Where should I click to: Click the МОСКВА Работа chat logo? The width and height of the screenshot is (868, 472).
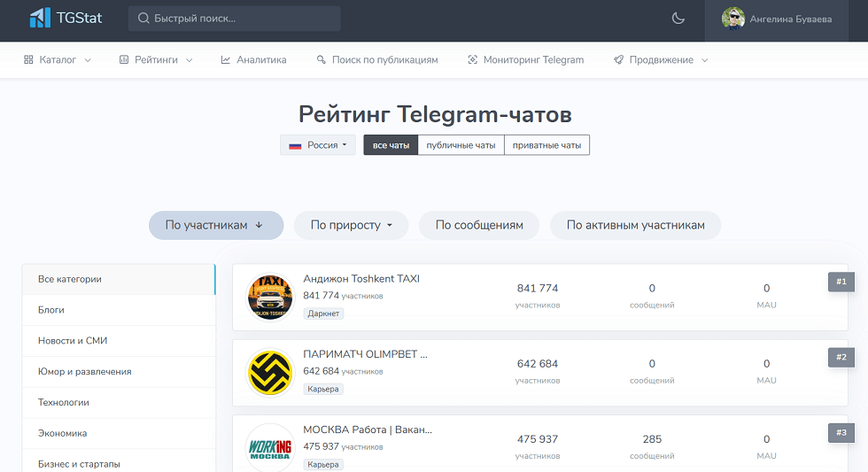pyautogui.click(x=269, y=448)
